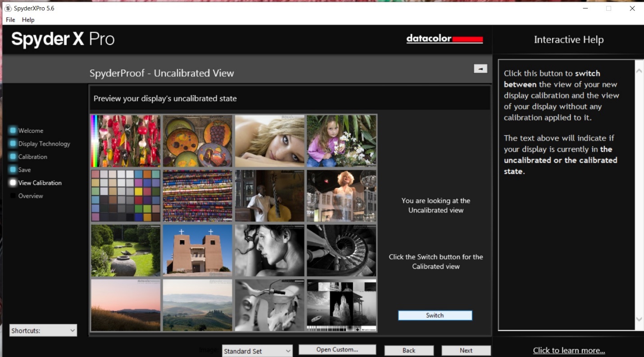644x357 pixels.
Task: Click the datacolor logo
Action: 444,39
